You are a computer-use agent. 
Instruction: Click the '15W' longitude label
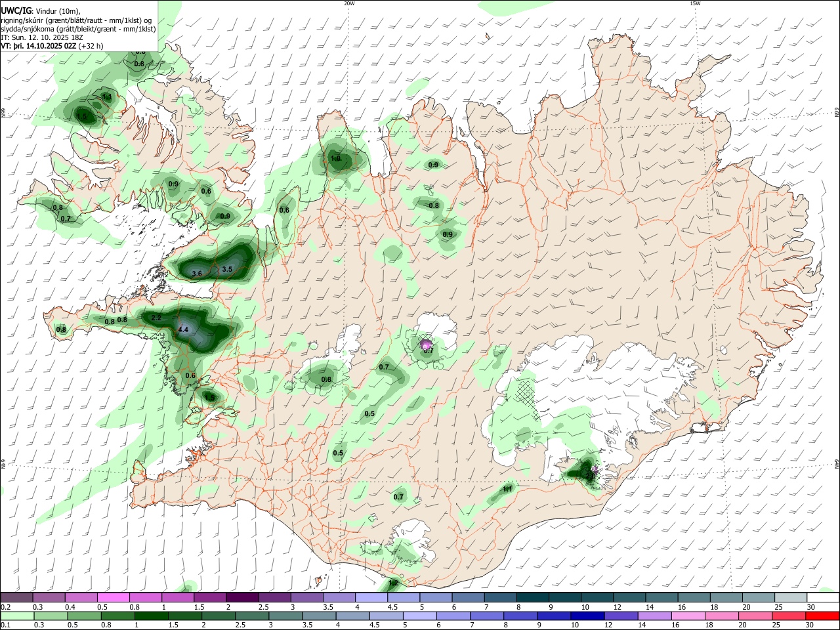coord(696,3)
